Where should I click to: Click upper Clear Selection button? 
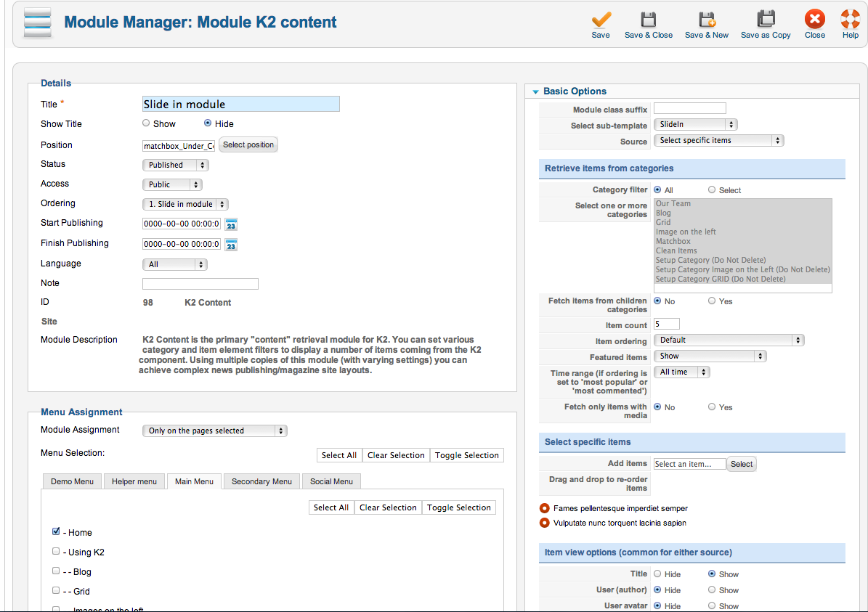[396, 455]
